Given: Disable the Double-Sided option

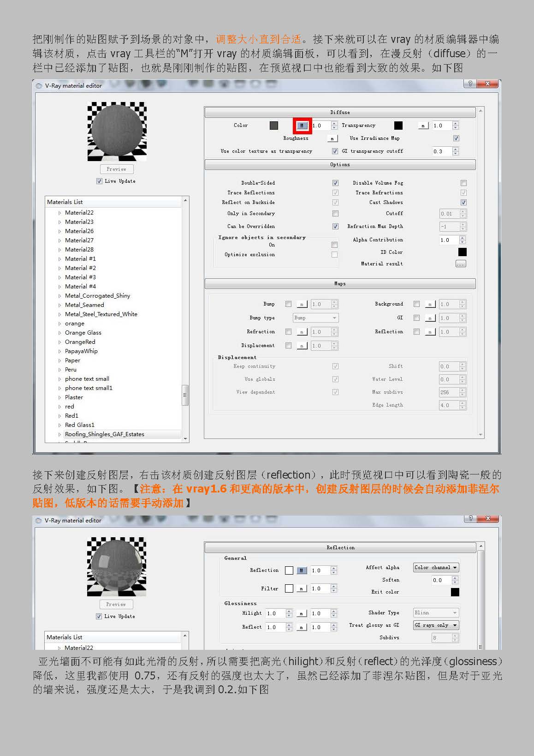Looking at the screenshot, I should point(335,183).
